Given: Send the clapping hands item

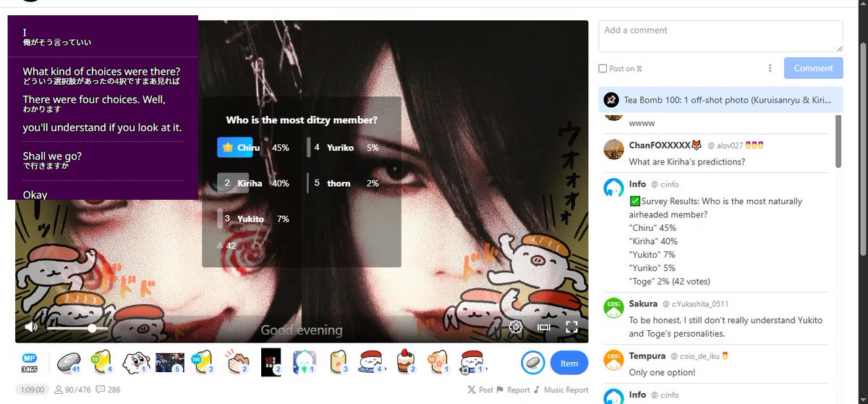Looking at the screenshot, I should [237, 361].
